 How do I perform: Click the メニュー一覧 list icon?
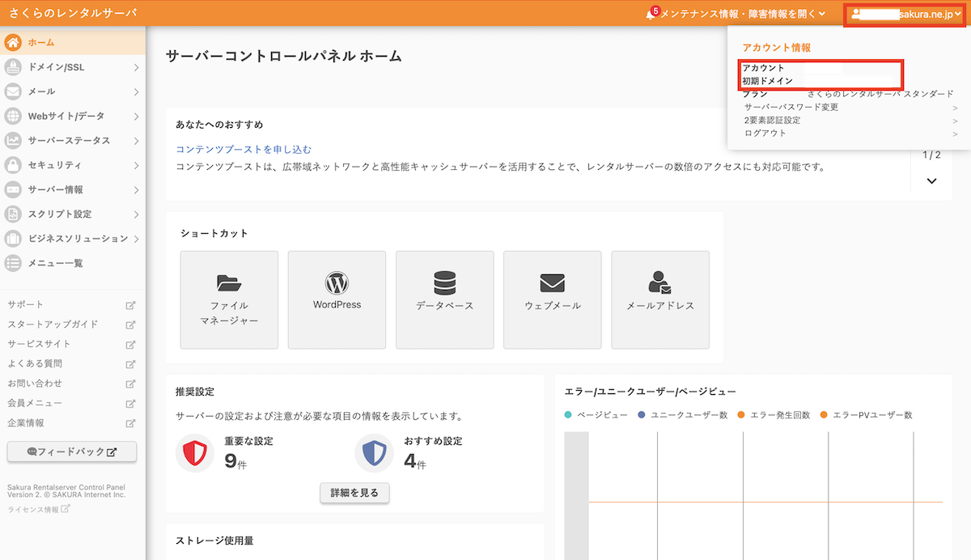13,263
